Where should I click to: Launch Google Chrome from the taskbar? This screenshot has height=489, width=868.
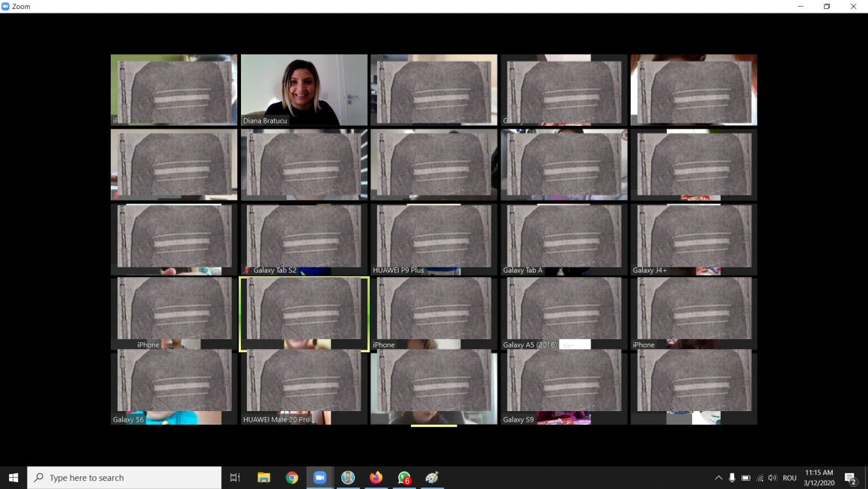292,478
